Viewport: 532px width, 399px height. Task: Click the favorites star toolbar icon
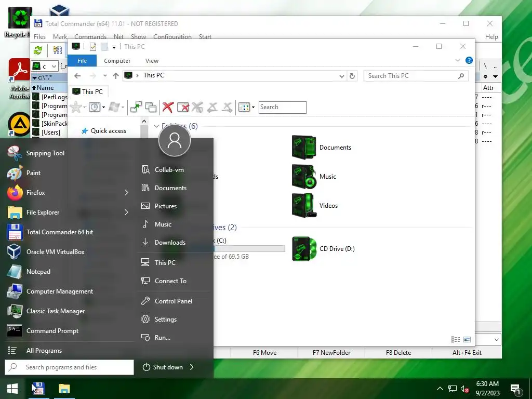(76, 107)
